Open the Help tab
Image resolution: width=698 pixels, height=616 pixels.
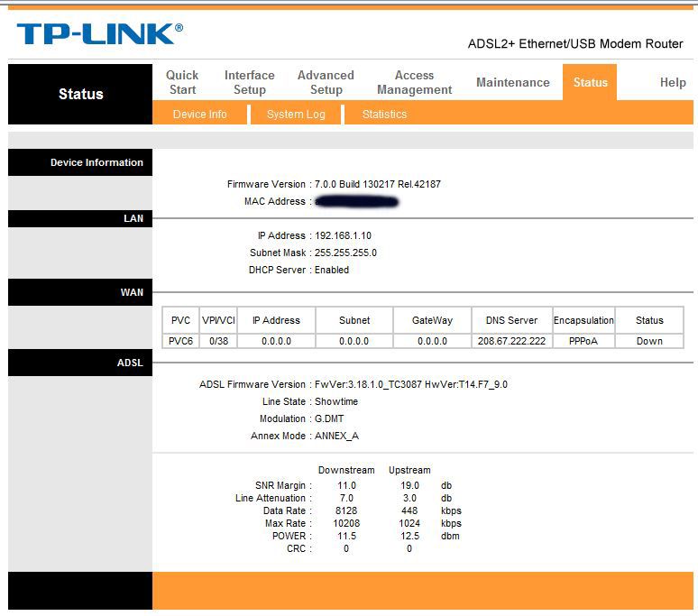tap(673, 82)
